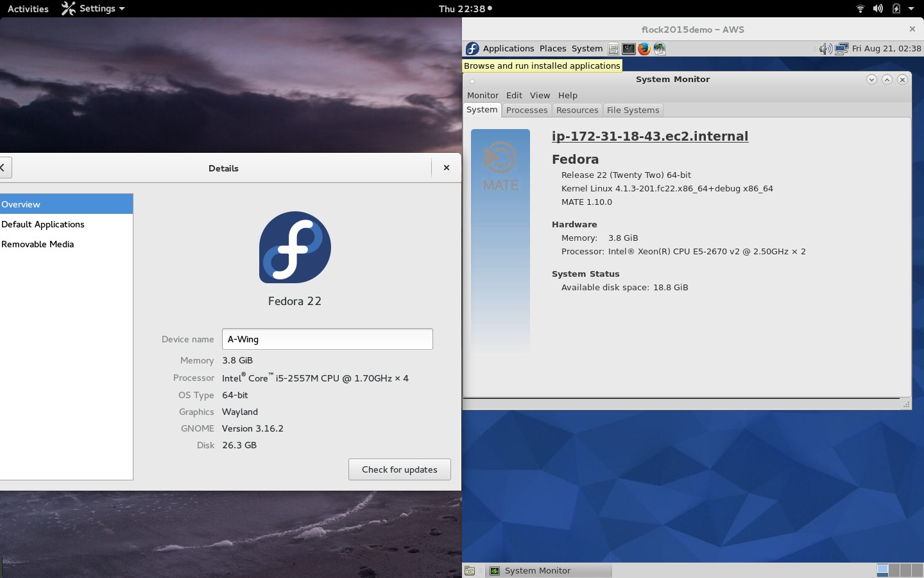Click the System Monitor taskbar button
Screen dimensions: 924x578
[549, 570]
